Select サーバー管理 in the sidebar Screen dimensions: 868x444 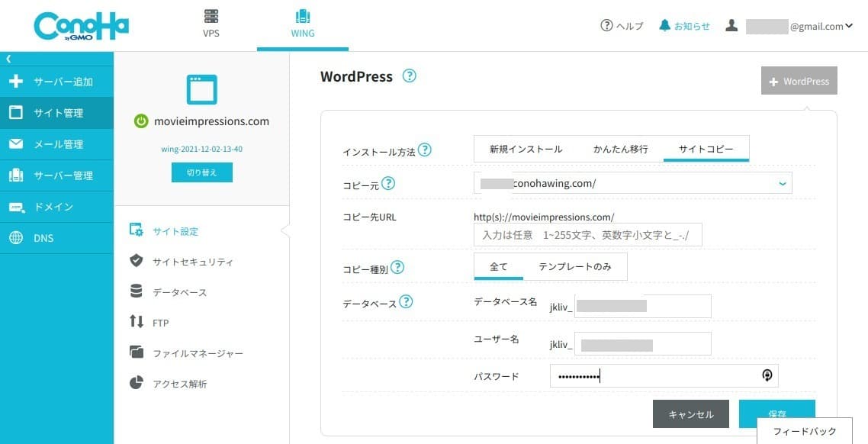click(56, 175)
